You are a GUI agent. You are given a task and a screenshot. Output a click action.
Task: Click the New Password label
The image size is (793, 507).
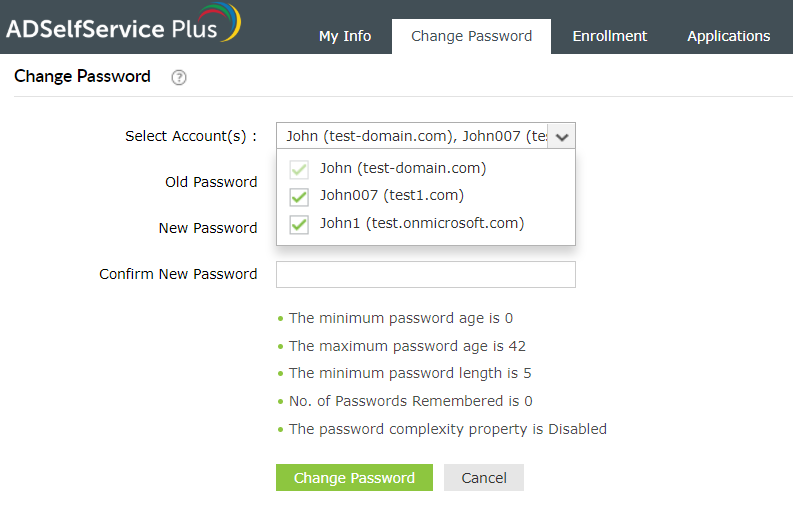pyautogui.click(x=208, y=228)
